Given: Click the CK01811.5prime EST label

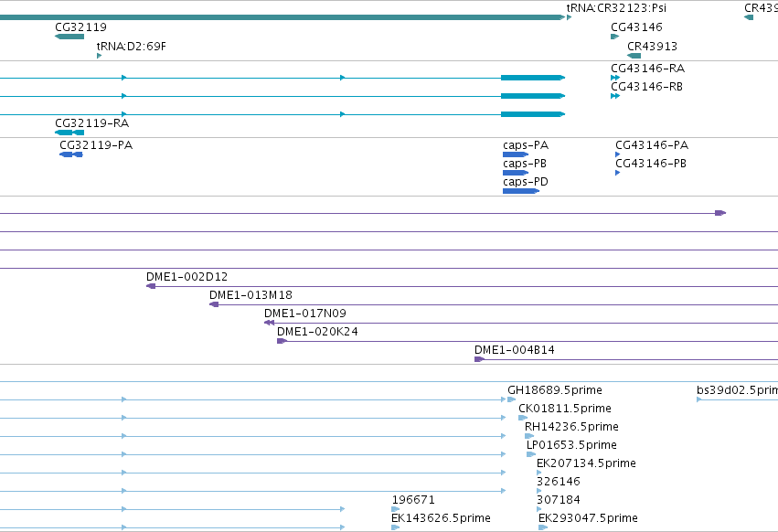Looking at the screenshot, I should tap(565, 409).
